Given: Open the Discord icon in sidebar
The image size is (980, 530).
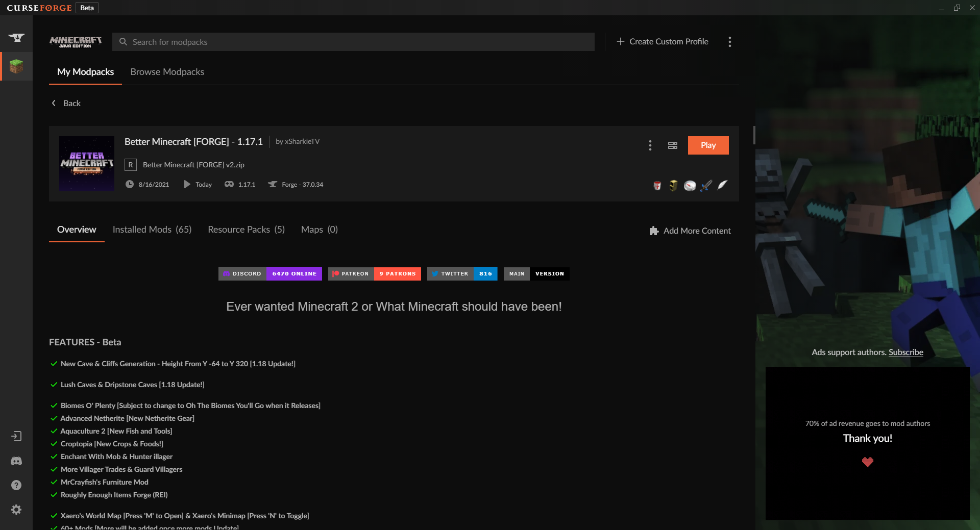Looking at the screenshot, I should [16, 461].
